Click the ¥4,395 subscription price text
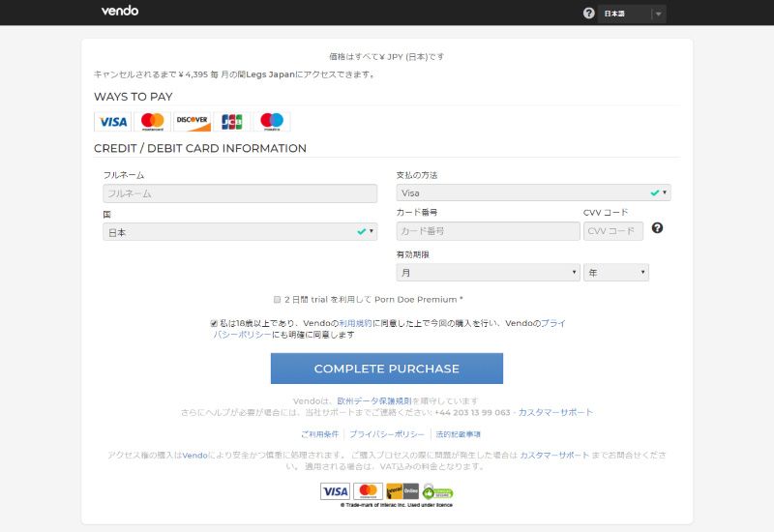Image resolution: width=774 pixels, height=532 pixels. point(193,74)
